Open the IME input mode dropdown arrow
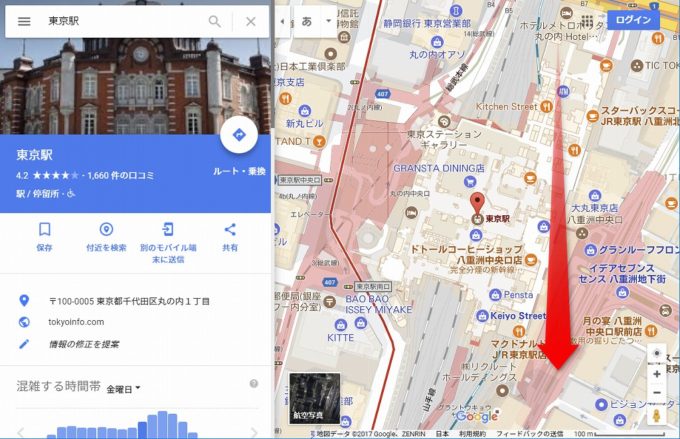The height and width of the screenshot is (439, 680). coord(327,20)
